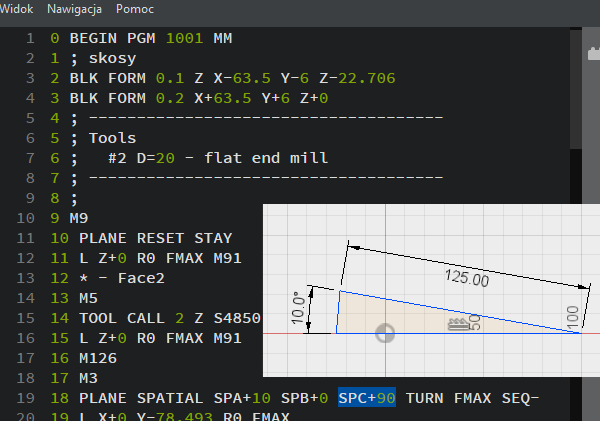This screenshot has width=600, height=421.
Task: Click the editor minimap scrollbar thumb
Action: tap(576, 88)
